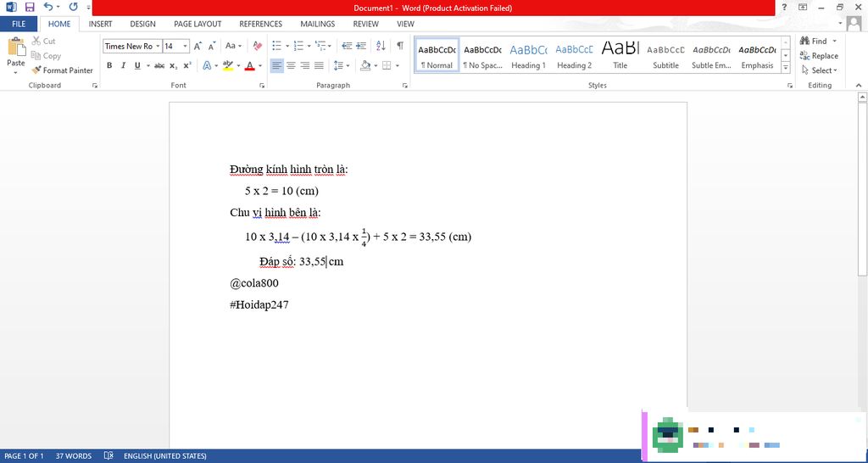The height and width of the screenshot is (463, 868).
Task: Click the vertical scrollbar up arrow
Action: pos(862,98)
